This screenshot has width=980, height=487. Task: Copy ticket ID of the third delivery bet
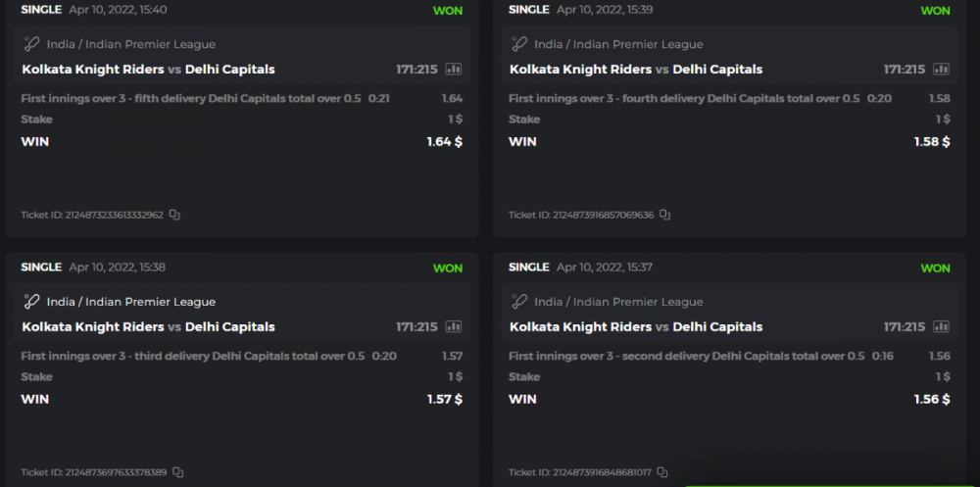177,472
